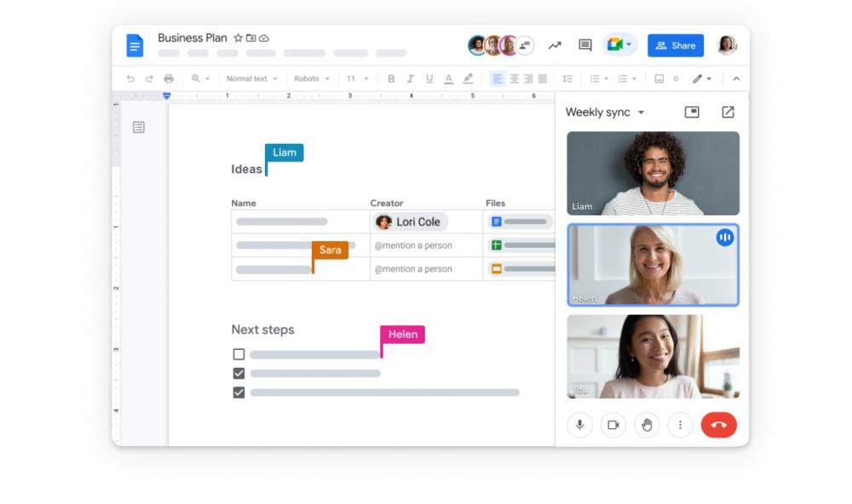Screen dimensions: 852x504
Task: Uncheck the third Next steps checkbox
Action: (x=239, y=392)
